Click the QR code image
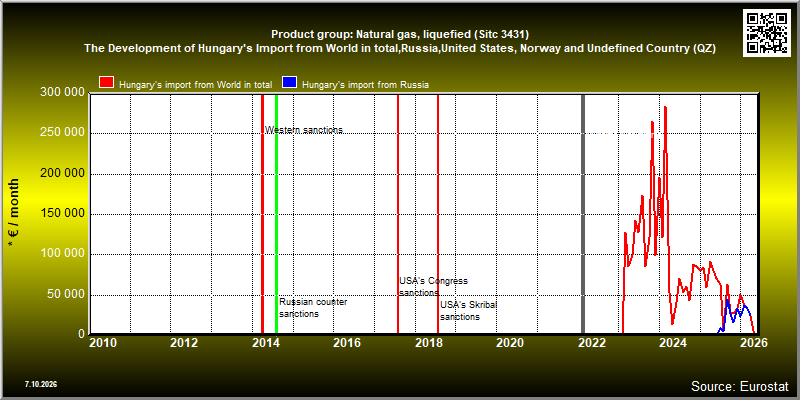 point(766,33)
